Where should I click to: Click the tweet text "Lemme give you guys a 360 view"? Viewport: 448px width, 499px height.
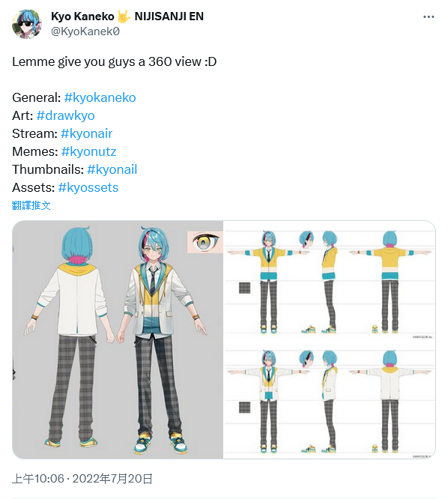(106, 61)
